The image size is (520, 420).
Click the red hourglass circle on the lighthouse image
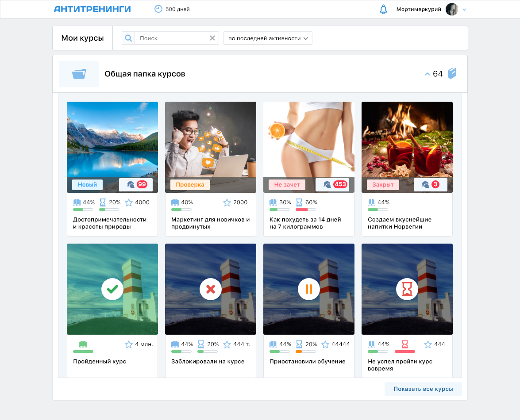[407, 289]
